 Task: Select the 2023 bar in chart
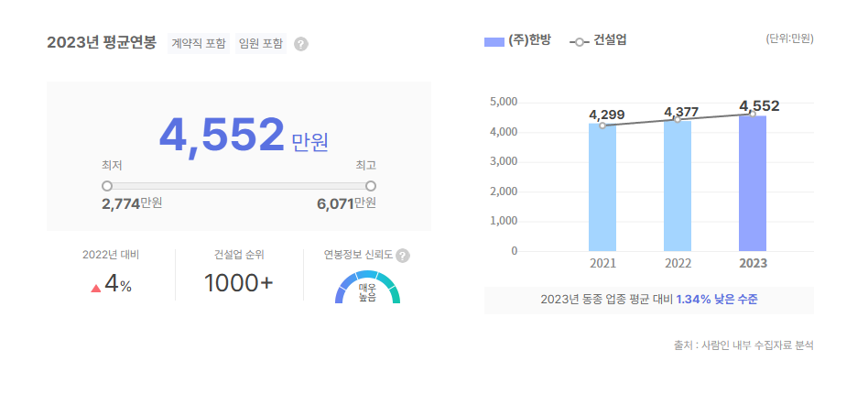click(x=753, y=183)
